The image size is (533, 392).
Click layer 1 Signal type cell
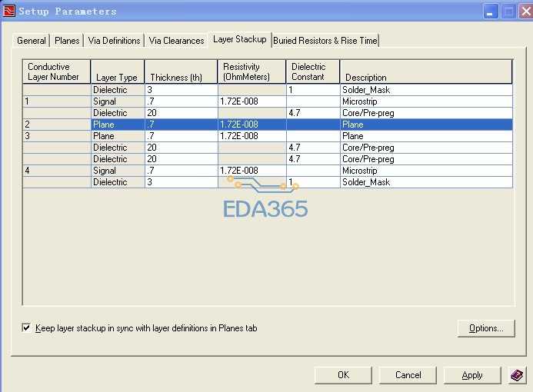118,101
